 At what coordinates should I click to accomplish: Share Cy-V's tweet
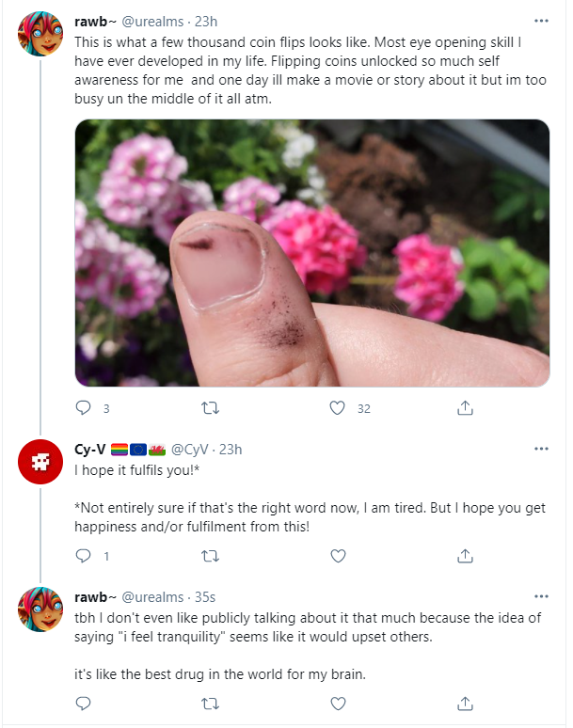coord(465,555)
